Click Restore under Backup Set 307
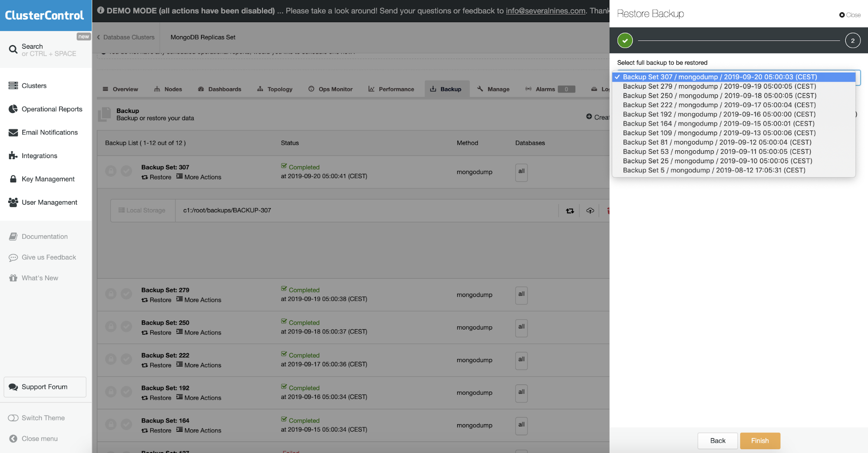 click(x=156, y=177)
